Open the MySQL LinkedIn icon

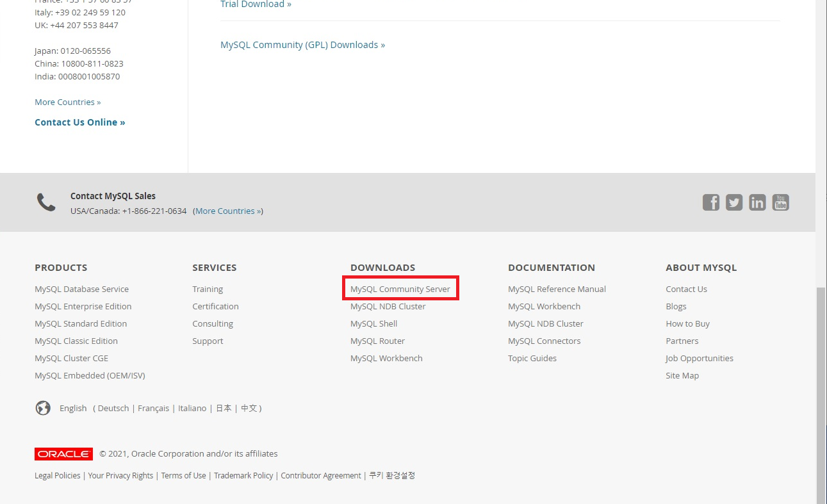(757, 202)
